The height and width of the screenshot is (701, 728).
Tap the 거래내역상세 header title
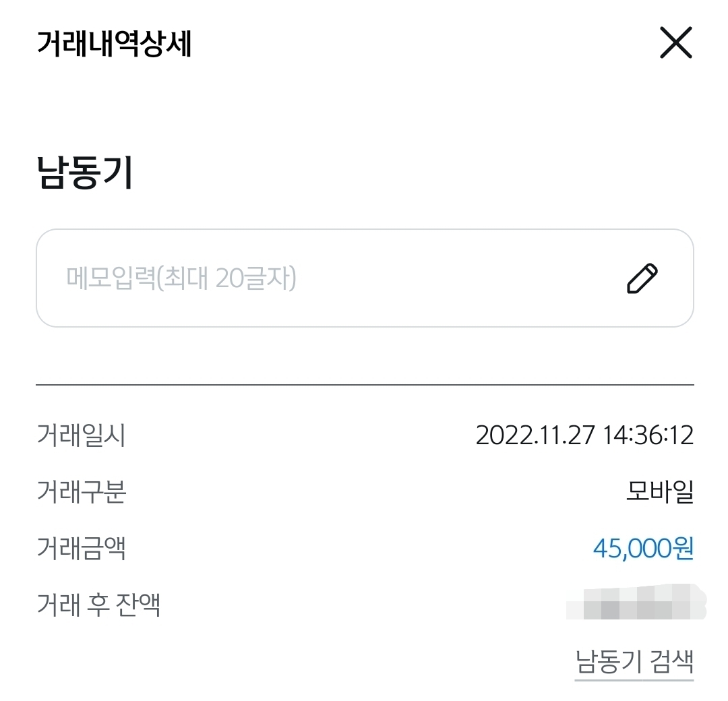click(114, 45)
